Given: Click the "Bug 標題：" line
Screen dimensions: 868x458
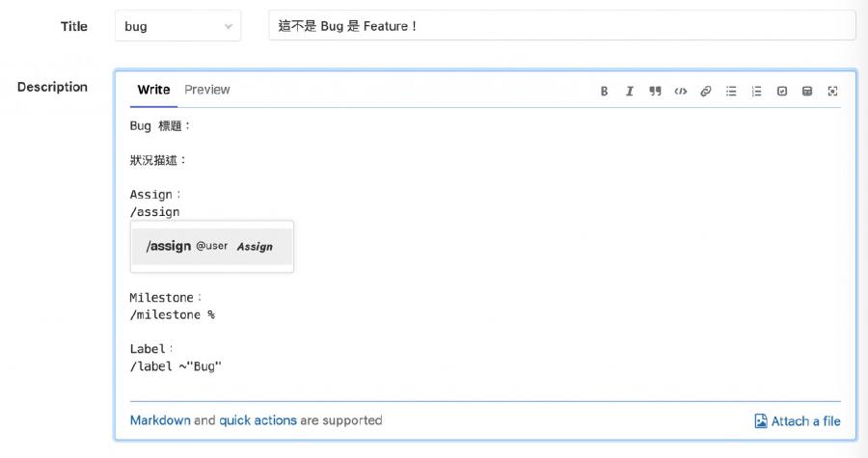Looking at the screenshot, I should (x=160, y=126).
